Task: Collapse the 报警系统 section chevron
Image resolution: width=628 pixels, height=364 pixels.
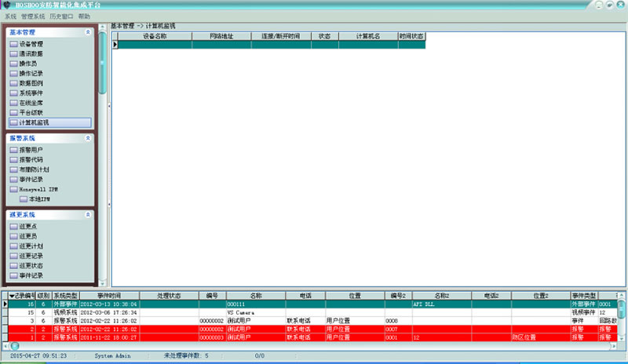Action: pyautogui.click(x=88, y=138)
